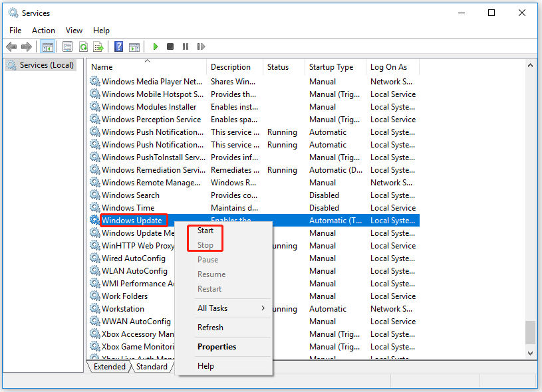Screen dimensions: 542x392
Task: Close the Services window
Action: 522,13
